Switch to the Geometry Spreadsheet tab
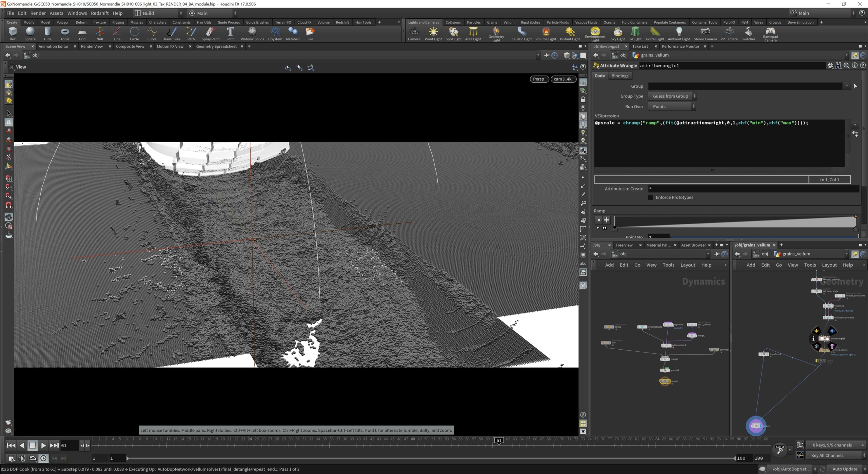Screen dimensions: 868x474 216,46
